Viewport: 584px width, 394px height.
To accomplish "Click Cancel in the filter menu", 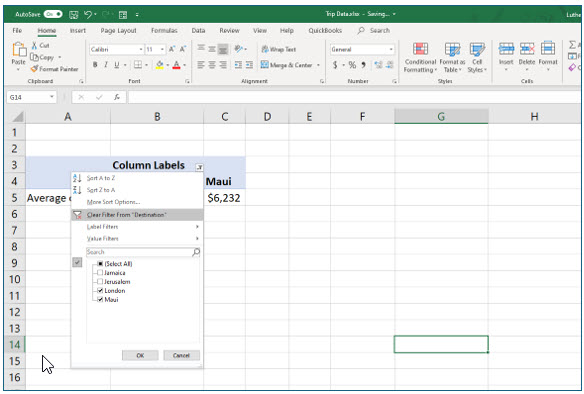I will [181, 355].
